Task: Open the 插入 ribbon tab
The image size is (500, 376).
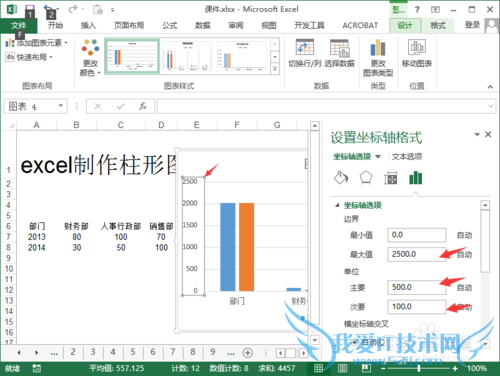Action: pyautogui.click(x=88, y=25)
